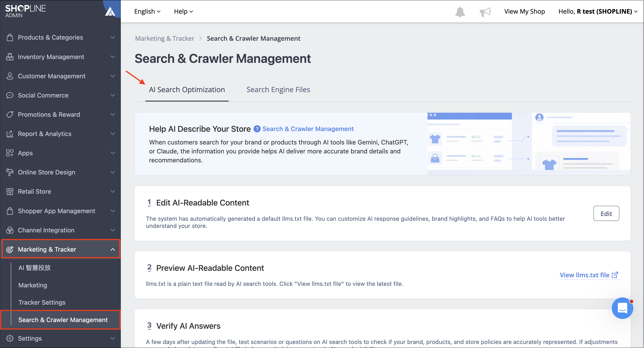Screen dimensions: 644x348
Task: Click the triangular badge icon beside the logo
Action: (110, 11)
